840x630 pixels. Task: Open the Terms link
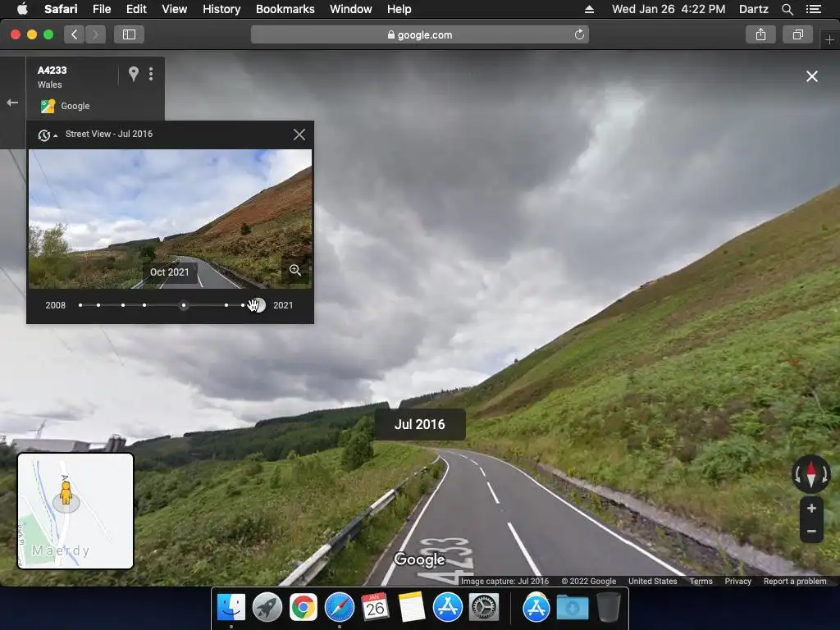(701, 582)
